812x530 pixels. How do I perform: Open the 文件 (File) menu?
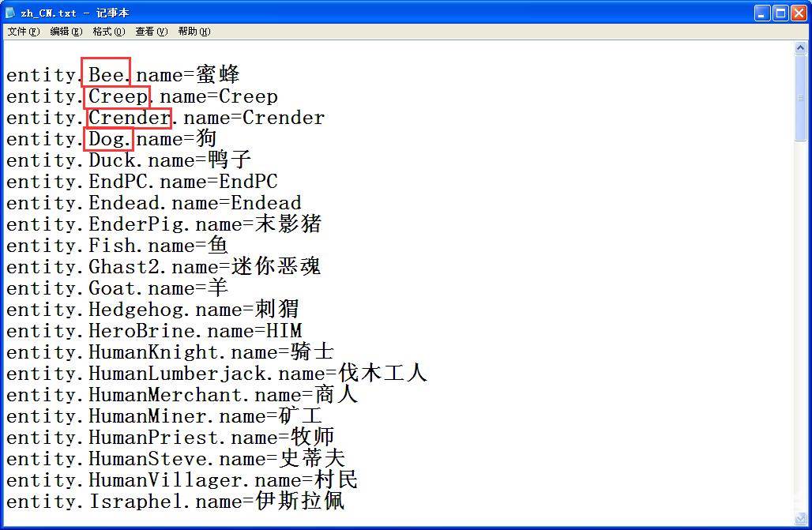(x=23, y=32)
